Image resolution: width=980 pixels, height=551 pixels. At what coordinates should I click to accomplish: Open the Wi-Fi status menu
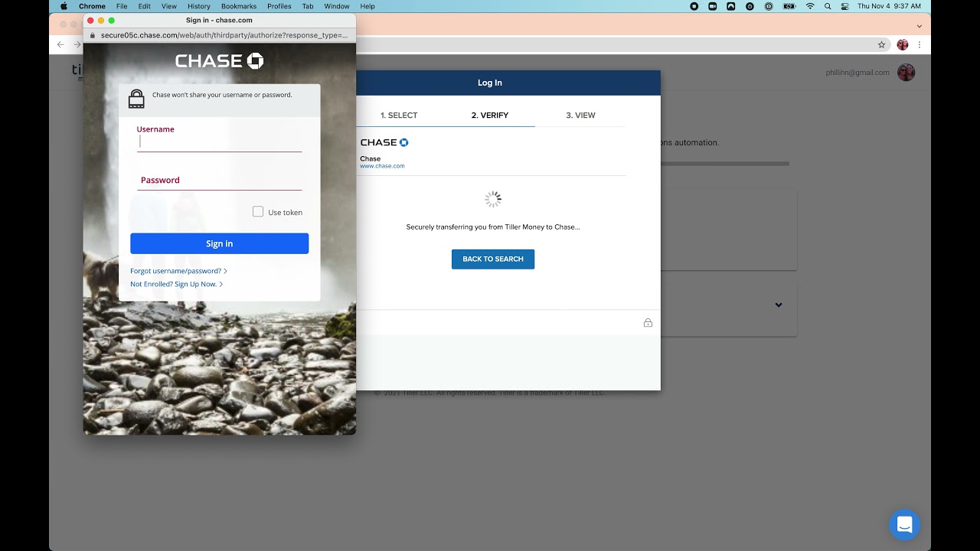click(810, 6)
